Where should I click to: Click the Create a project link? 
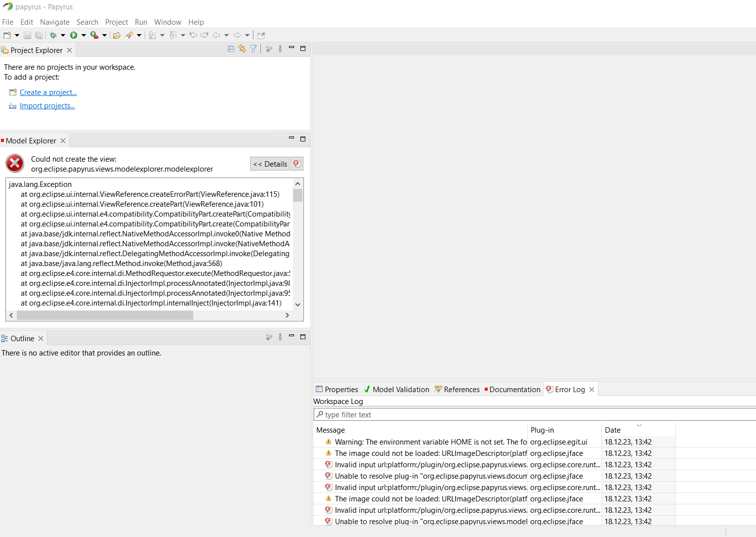click(x=48, y=92)
